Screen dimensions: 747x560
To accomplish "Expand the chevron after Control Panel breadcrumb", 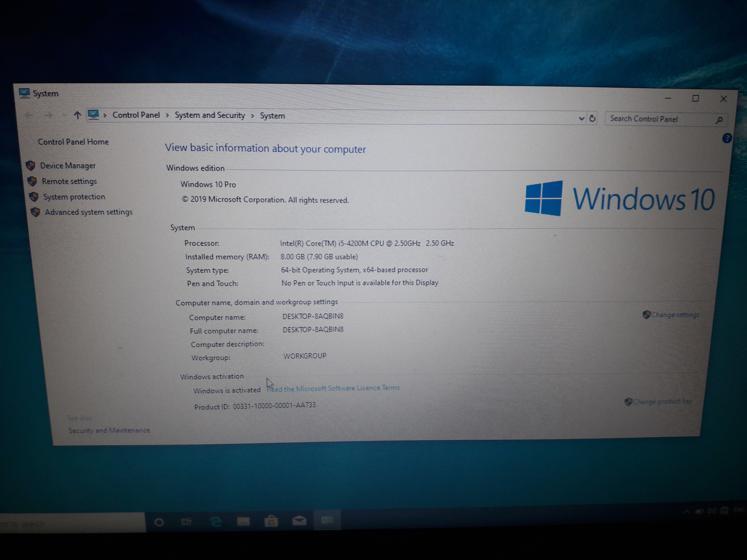I will tap(167, 115).
